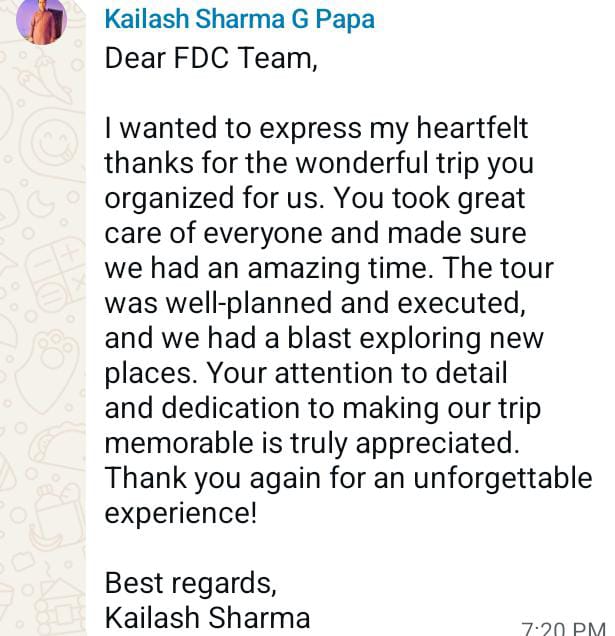This screenshot has width=615, height=636.
Task: Click the "Best regards," closing line
Action: coord(191,581)
